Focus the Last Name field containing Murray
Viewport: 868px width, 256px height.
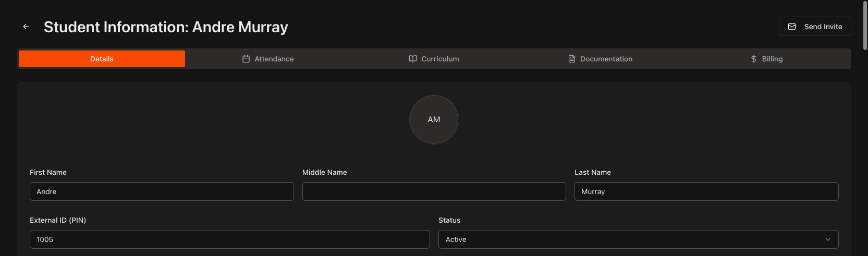pyautogui.click(x=706, y=191)
